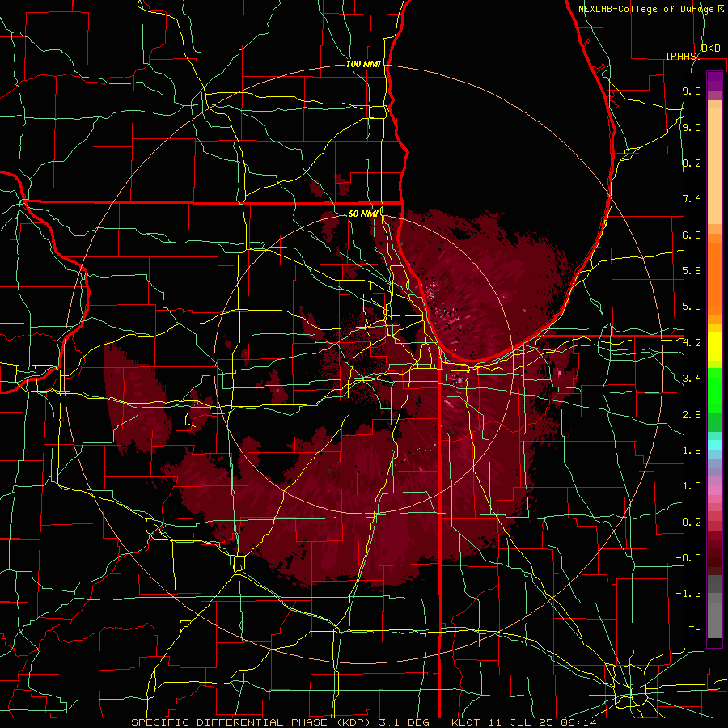Screen dimensions: 728x728
Task: Click the 4.2 legend value
Action: click(x=692, y=343)
